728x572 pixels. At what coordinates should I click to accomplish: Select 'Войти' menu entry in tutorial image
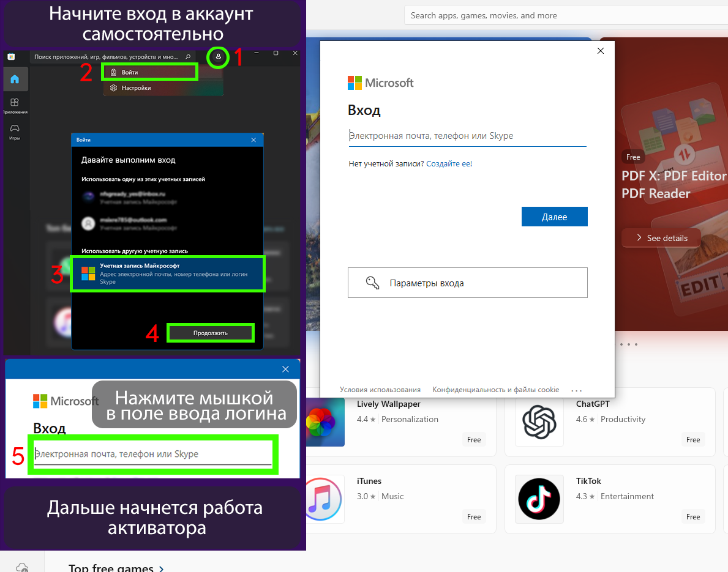pyautogui.click(x=149, y=72)
